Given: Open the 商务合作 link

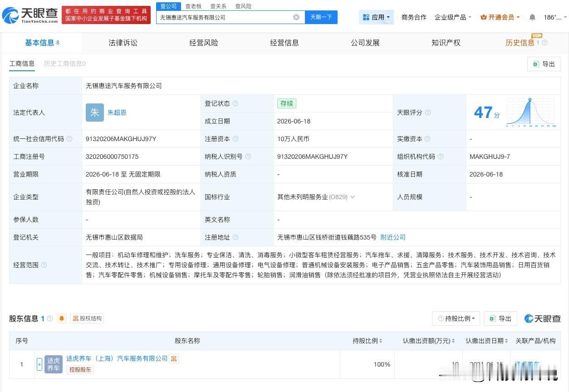Looking at the screenshot, I should click(414, 17).
